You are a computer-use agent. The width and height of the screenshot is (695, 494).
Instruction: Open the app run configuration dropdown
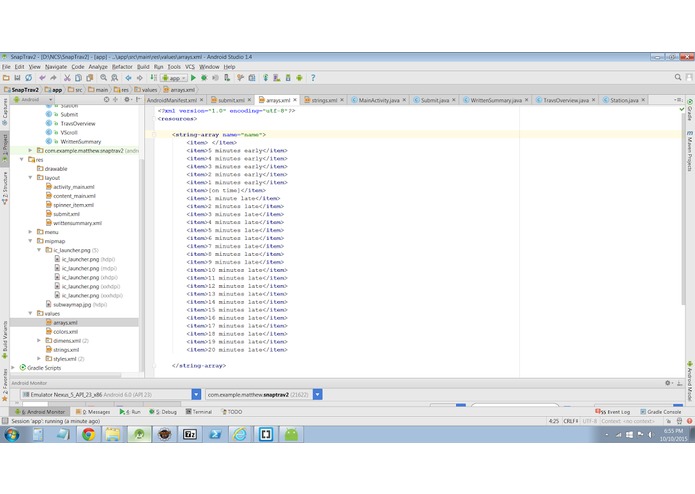pos(174,78)
